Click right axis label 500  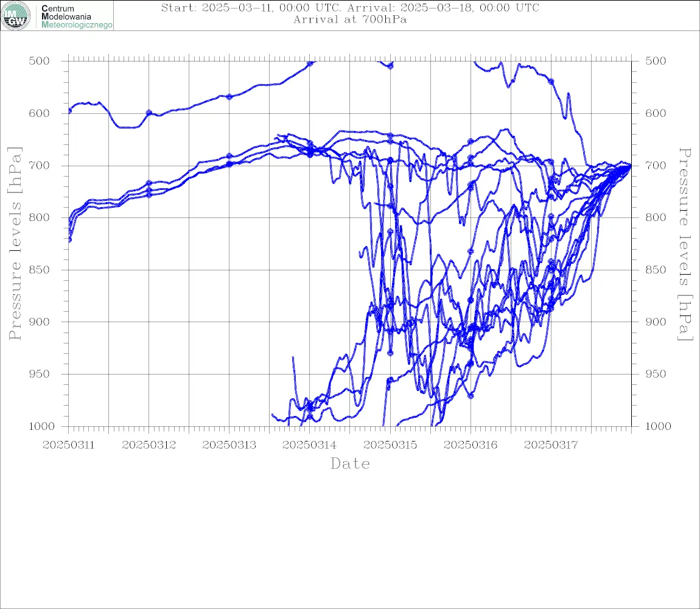656,61
